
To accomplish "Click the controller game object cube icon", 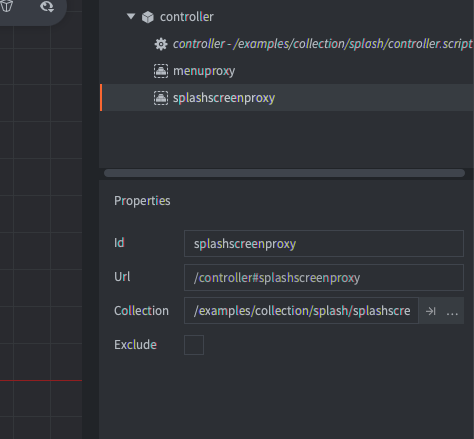I will coord(148,17).
